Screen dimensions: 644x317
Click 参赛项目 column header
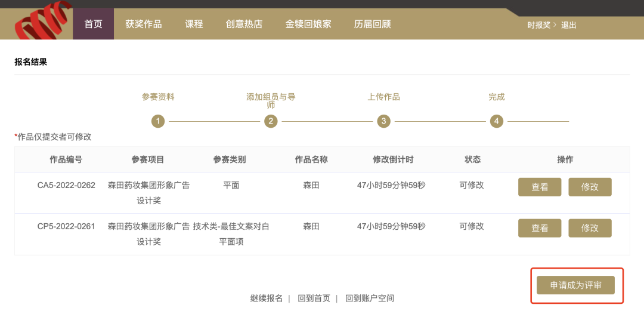(x=148, y=159)
